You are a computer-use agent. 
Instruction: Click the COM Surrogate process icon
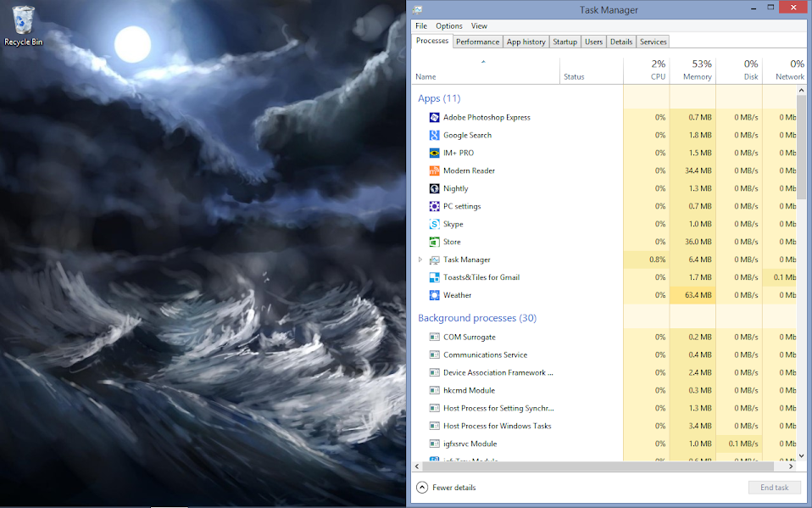(435, 337)
